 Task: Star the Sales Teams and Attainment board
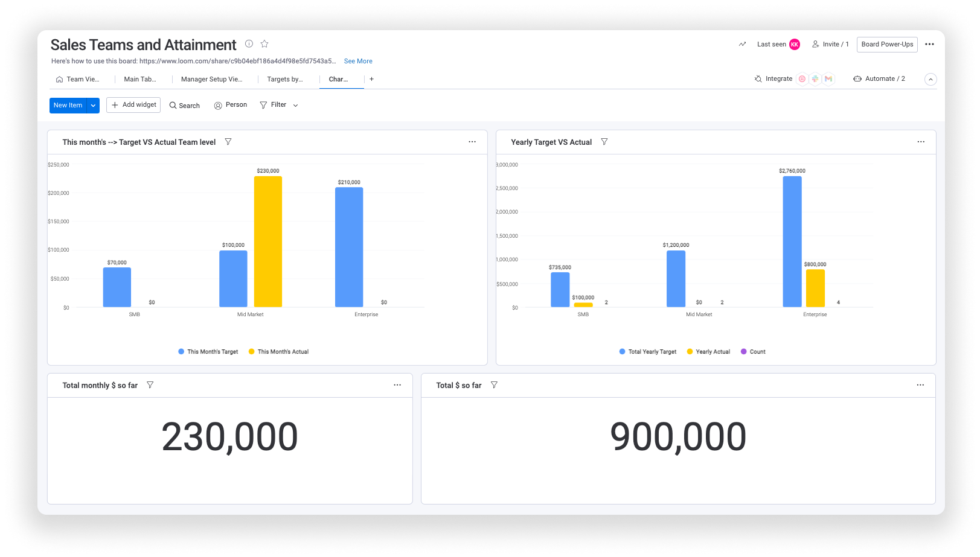point(264,43)
